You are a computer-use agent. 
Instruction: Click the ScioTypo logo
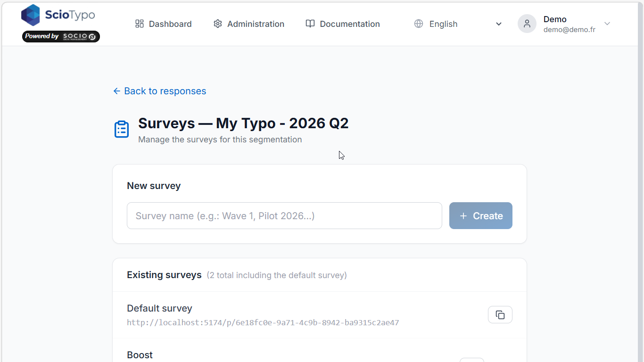(58, 15)
